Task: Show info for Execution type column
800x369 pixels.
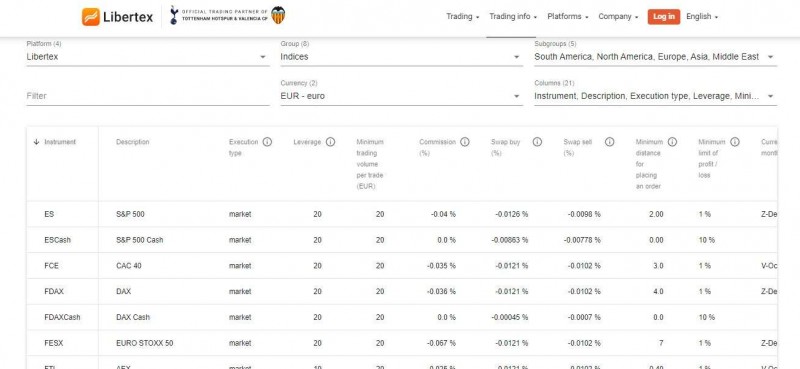Action: 267,142
